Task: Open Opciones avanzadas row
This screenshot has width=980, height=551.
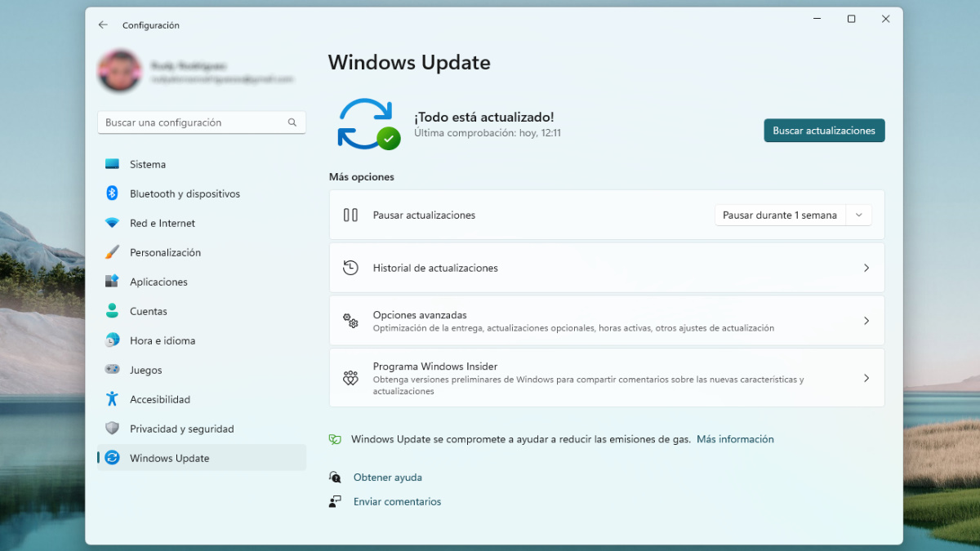Action: (x=607, y=321)
